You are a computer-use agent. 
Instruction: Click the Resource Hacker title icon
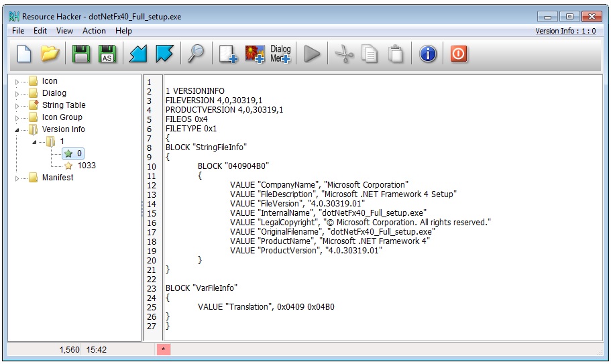pyautogui.click(x=14, y=16)
